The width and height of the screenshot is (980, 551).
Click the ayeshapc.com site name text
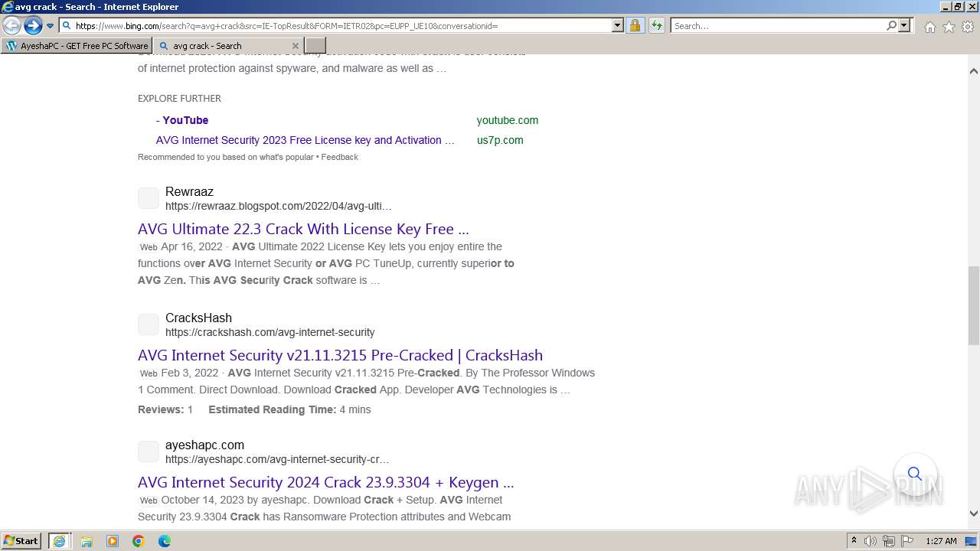204,445
